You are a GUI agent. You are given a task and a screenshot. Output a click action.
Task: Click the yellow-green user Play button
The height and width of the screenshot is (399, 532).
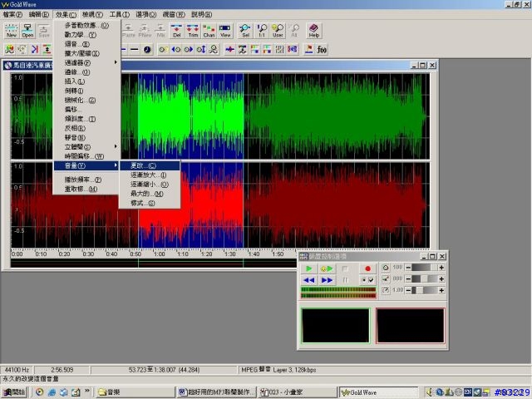click(x=327, y=268)
